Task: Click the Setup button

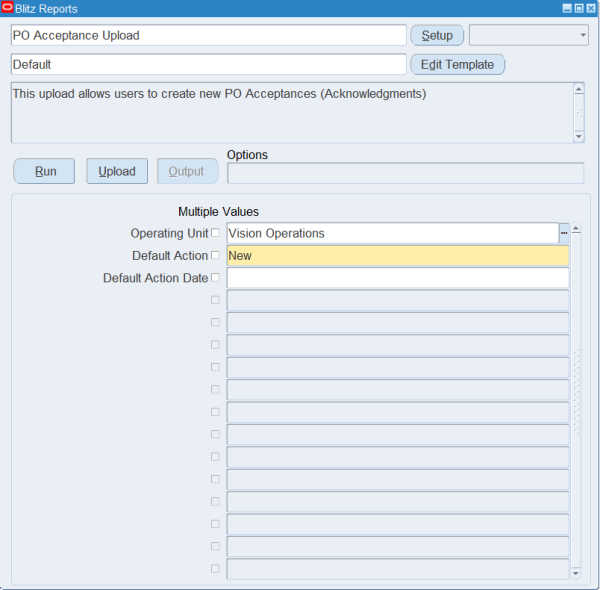Action: coord(437,35)
